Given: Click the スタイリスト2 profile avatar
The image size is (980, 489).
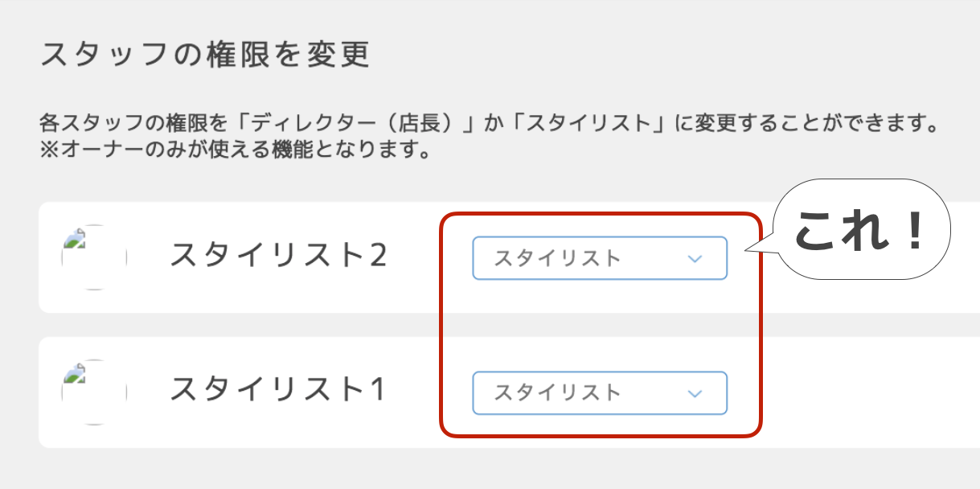Looking at the screenshot, I should point(94,257).
